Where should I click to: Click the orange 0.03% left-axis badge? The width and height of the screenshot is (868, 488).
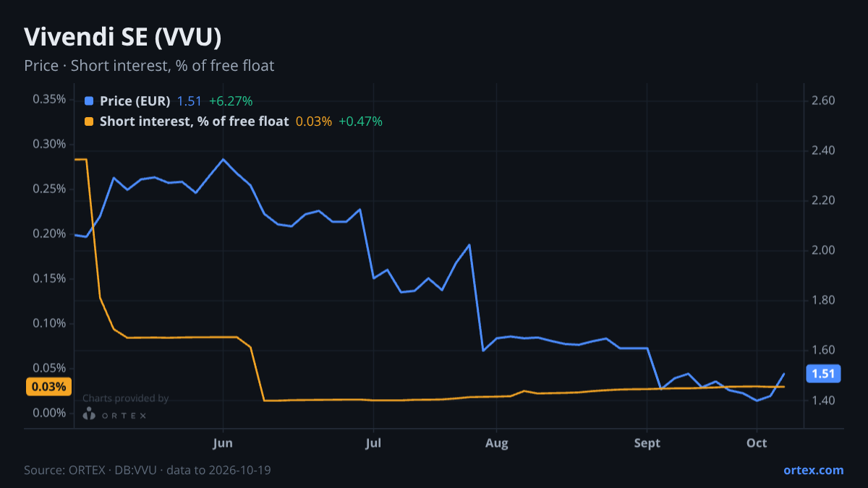click(49, 387)
